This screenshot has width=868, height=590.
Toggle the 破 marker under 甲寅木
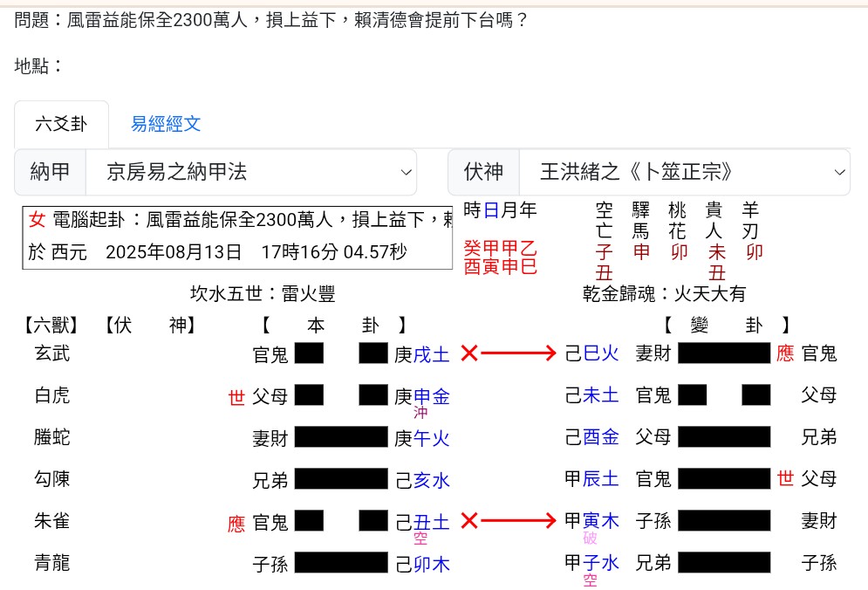point(590,539)
